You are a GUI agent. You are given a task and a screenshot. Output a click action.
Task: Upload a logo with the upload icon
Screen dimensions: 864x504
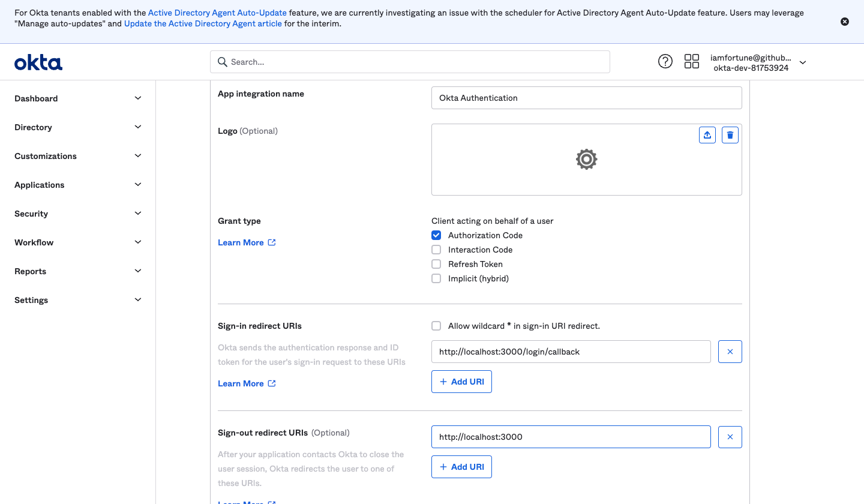[x=707, y=135]
